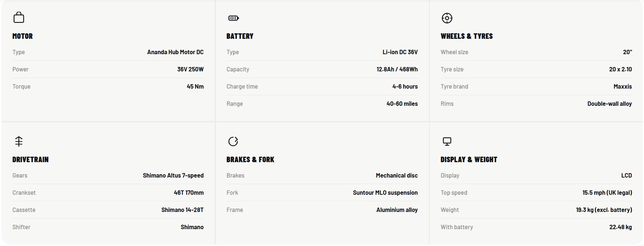Click the Shimano Altus 7-speed gears value

click(173, 175)
